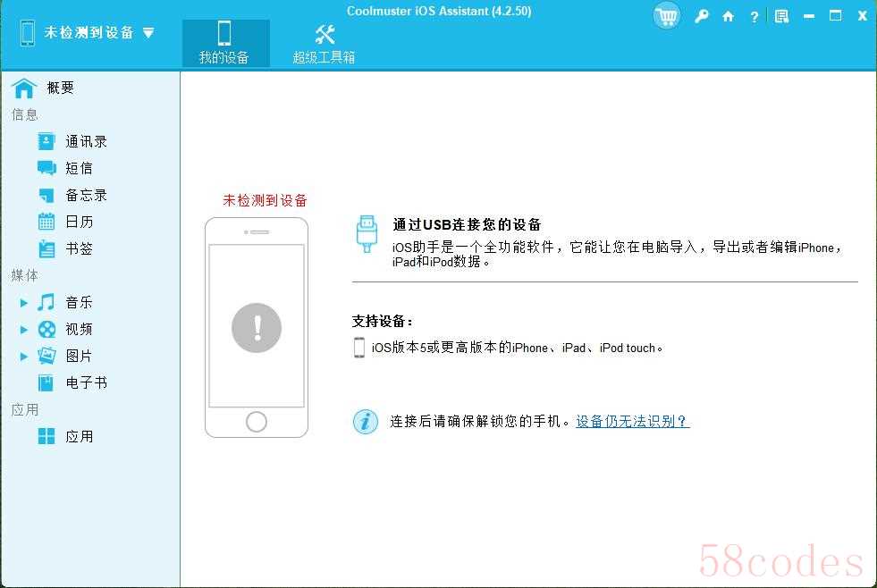877x588 pixels.
Task: Click the 图片 photos icon
Action: click(x=46, y=356)
